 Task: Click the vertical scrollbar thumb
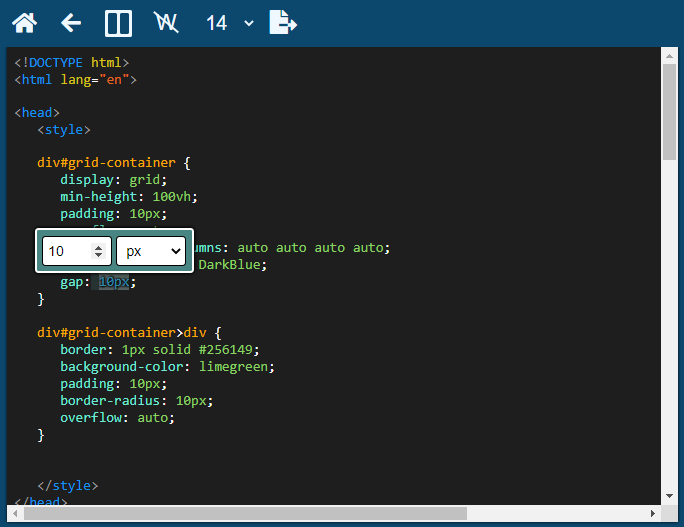[669, 112]
